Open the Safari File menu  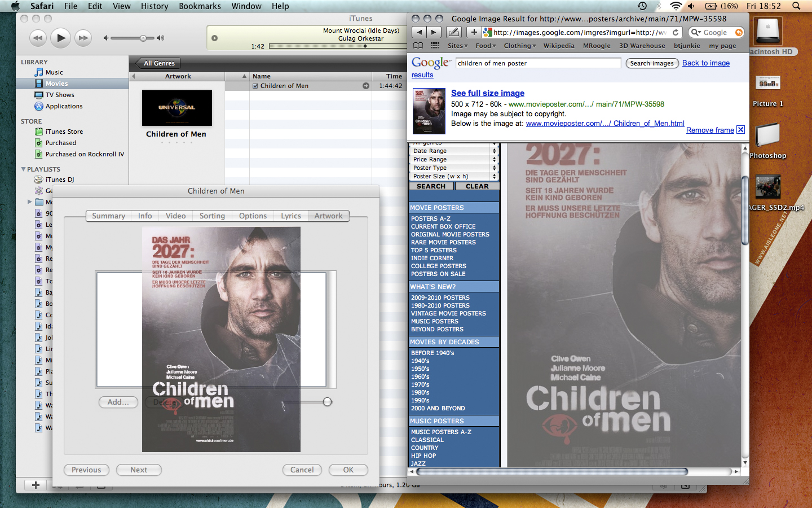pyautogui.click(x=70, y=6)
